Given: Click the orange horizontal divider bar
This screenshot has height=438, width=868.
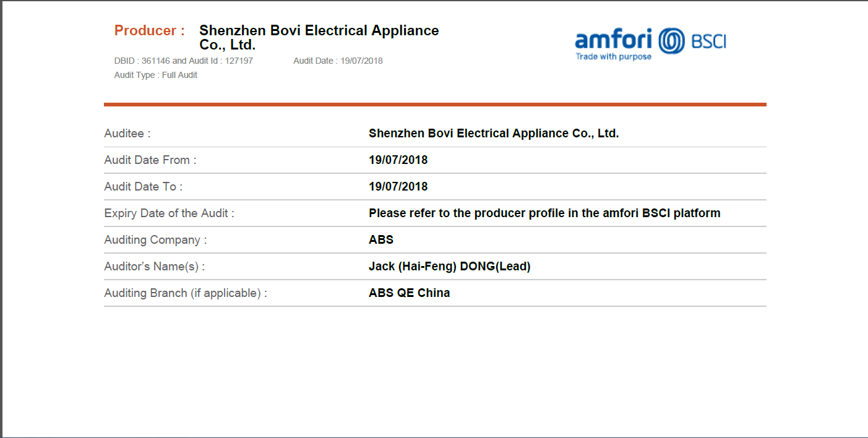Looking at the screenshot, I should point(435,105).
